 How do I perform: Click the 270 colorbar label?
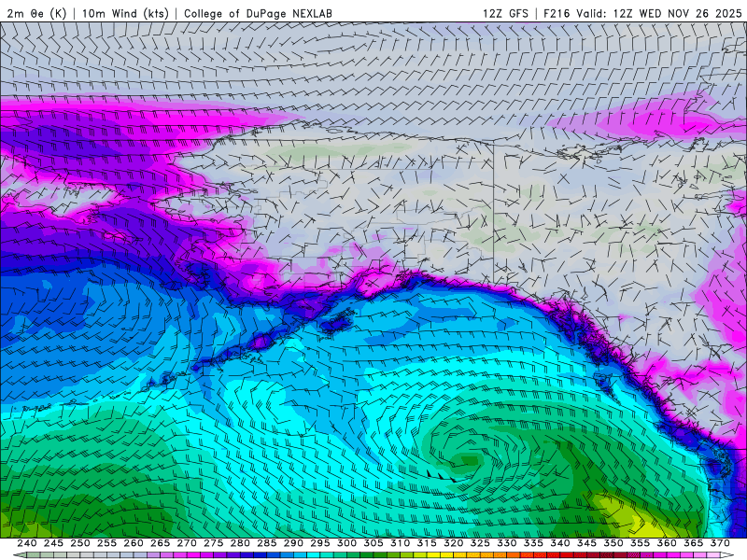point(187,543)
